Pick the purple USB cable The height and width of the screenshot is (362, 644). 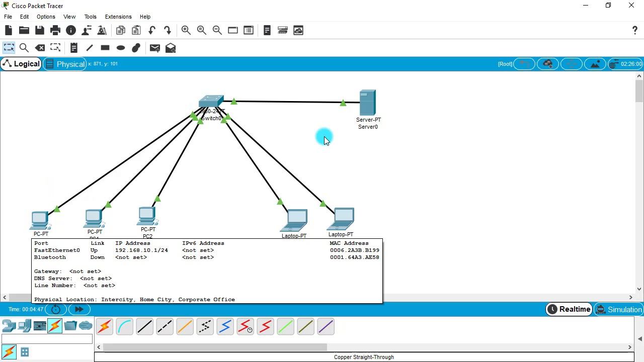tap(326, 327)
